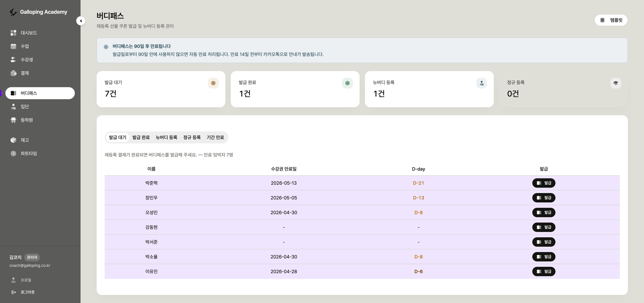This screenshot has width=644, height=303.
Task: Click the D-13 value
Action: (x=418, y=198)
